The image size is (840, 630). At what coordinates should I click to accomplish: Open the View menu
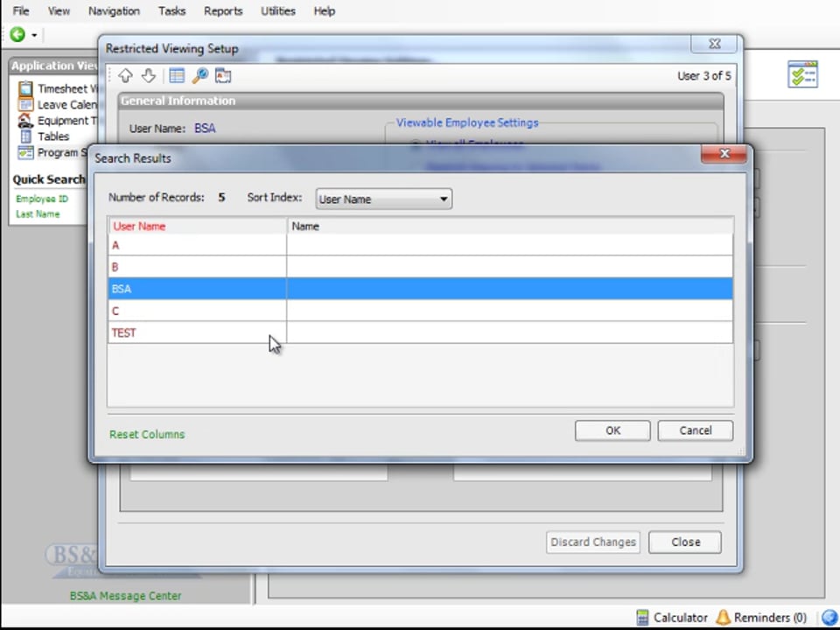click(x=59, y=10)
